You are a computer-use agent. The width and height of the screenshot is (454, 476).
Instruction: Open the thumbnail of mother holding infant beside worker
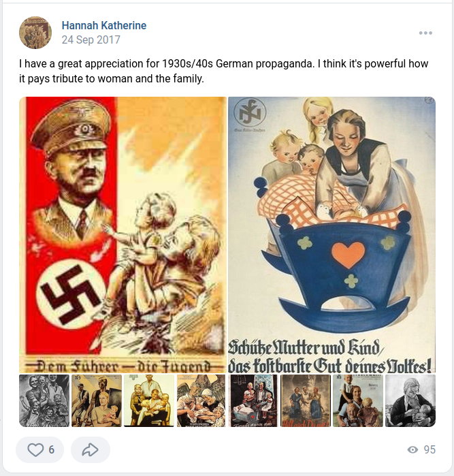97,400
